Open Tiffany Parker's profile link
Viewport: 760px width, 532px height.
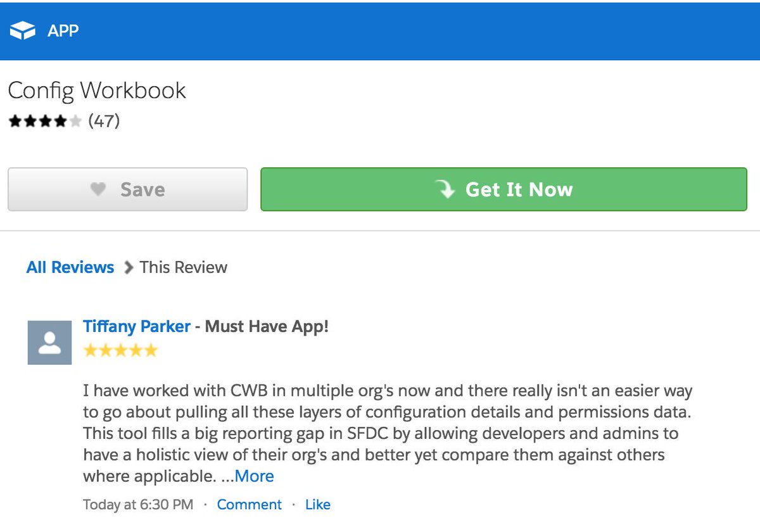pyautogui.click(x=137, y=327)
